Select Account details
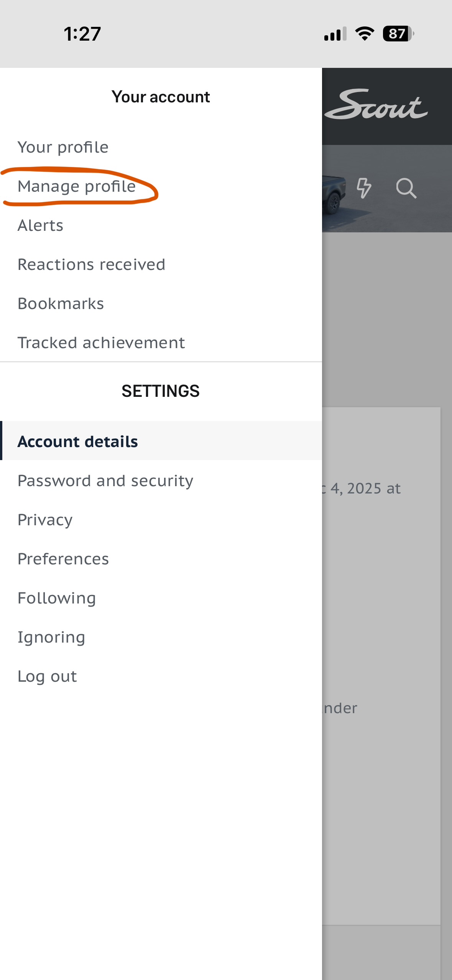Screen dimensions: 452x980 [x=78, y=441]
